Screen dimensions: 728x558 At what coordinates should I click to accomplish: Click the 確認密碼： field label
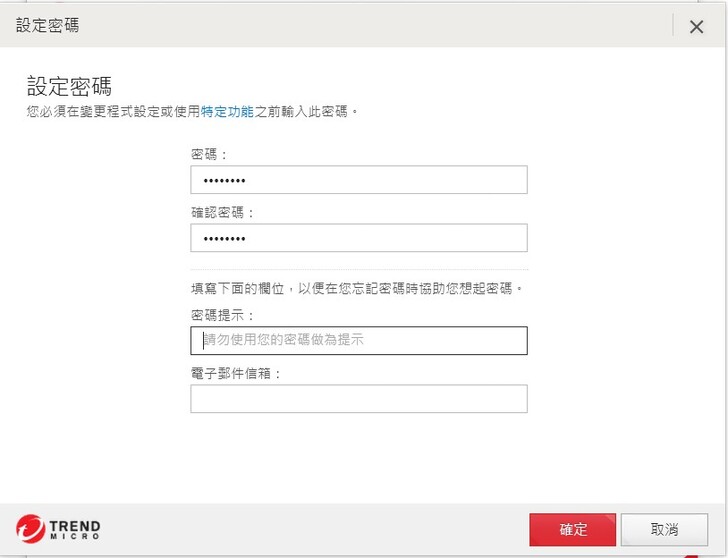223,212
